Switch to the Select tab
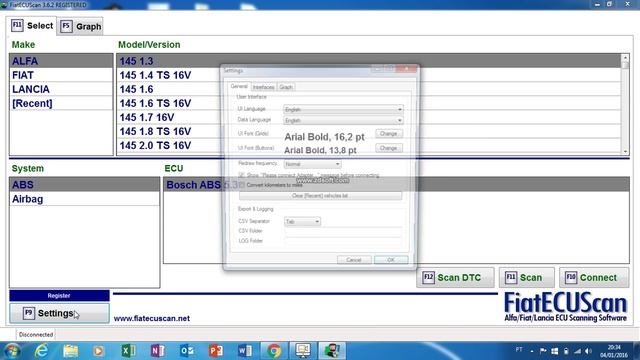Image resolution: width=640 pixels, height=360 pixels. pyautogui.click(x=32, y=26)
